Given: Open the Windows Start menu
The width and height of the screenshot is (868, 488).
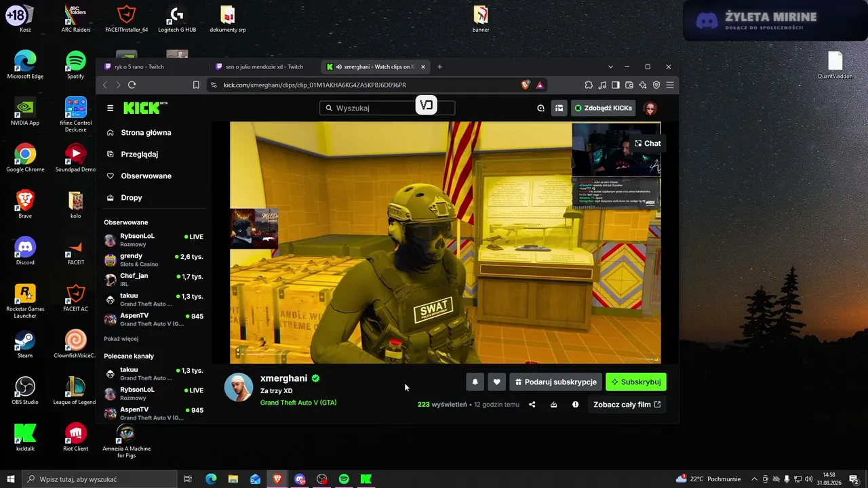Looking at the screenshot, I should 10,479.
